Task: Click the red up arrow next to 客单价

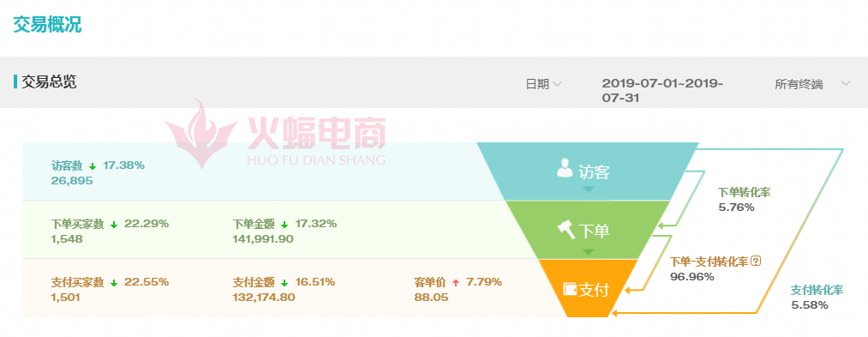Action: [456, 283]
